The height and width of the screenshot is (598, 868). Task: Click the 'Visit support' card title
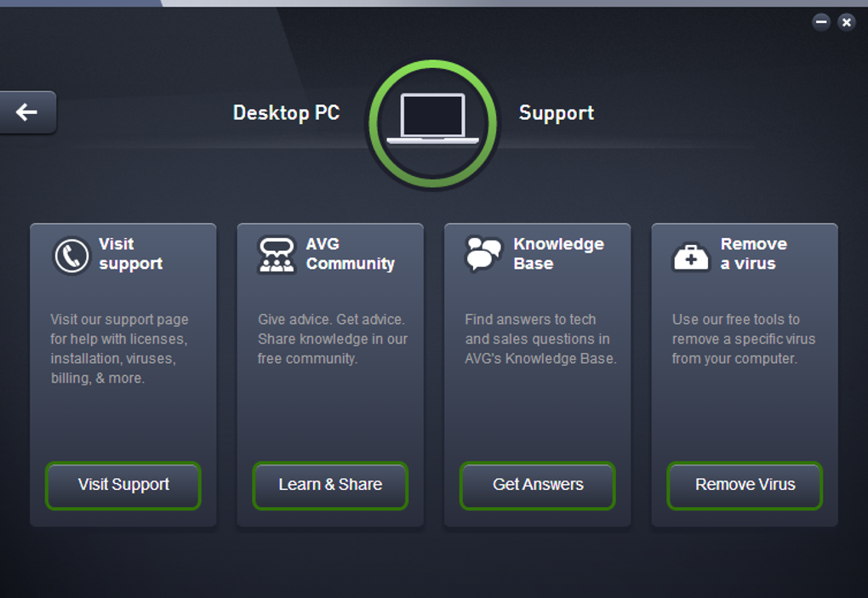pyautogui.click(x=131, y=253)
